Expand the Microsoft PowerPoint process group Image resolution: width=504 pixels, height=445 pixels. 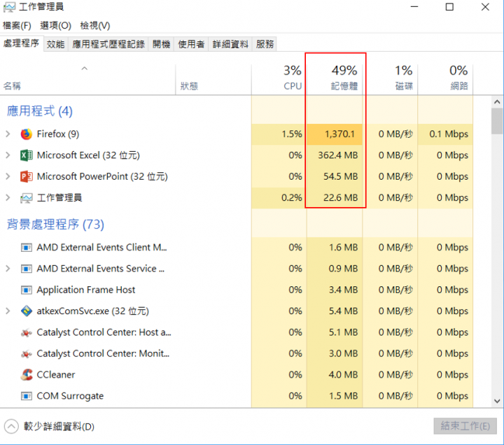pyautogui.click(x=8, y=176)
